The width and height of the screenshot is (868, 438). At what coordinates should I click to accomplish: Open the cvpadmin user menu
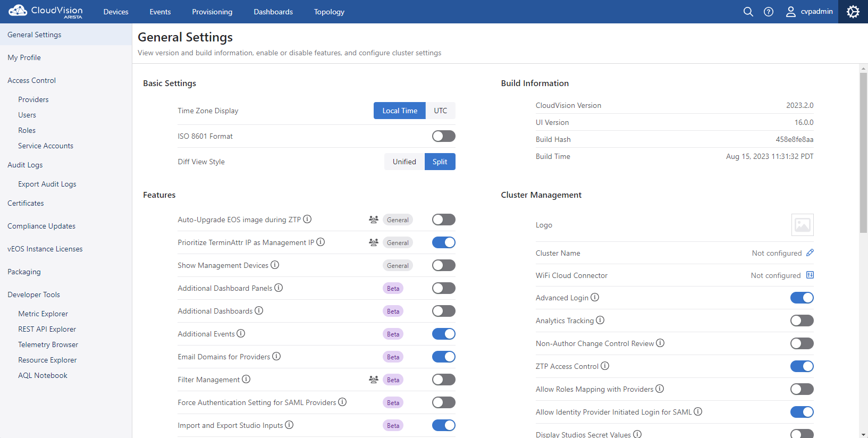[x=810, y=12]
